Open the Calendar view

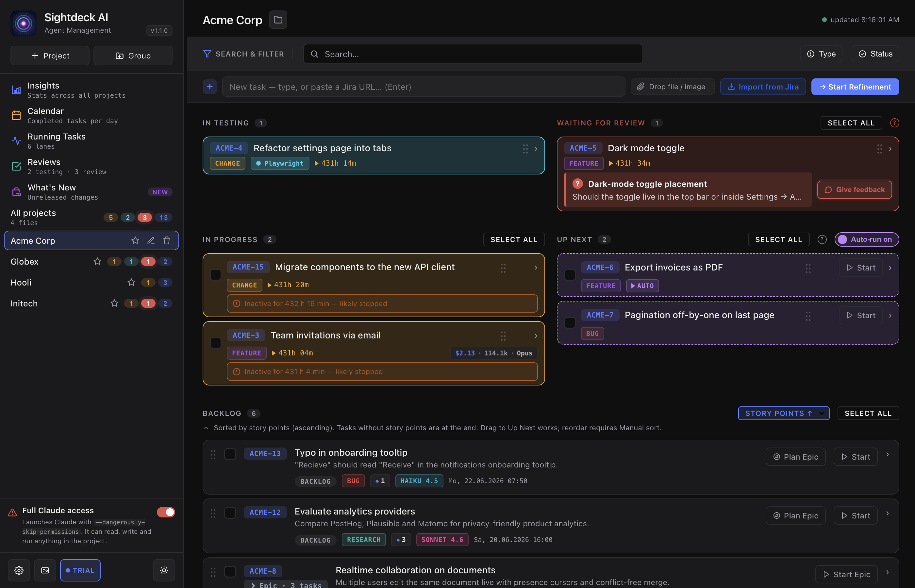click(91, 115)
